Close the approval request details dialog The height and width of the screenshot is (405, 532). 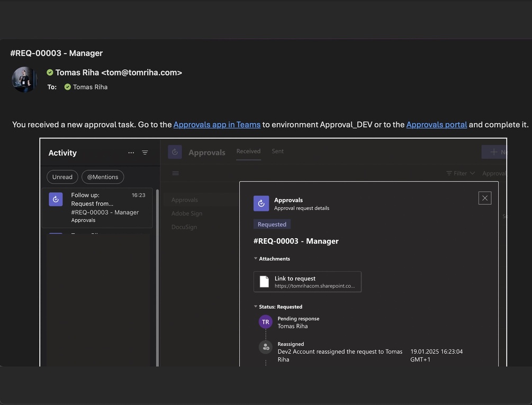[485, 198]
